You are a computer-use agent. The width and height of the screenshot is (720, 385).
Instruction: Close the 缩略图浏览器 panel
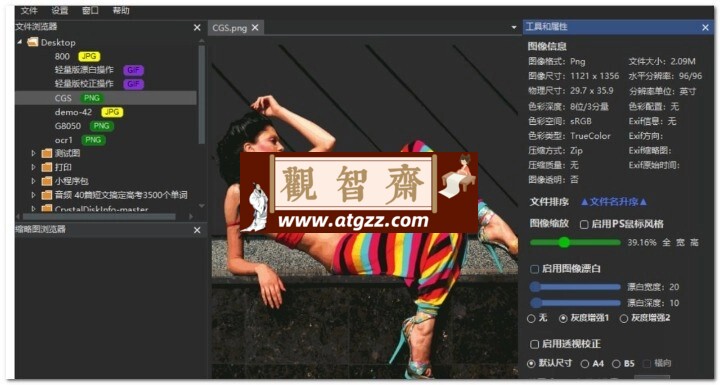tap(197, 230)
